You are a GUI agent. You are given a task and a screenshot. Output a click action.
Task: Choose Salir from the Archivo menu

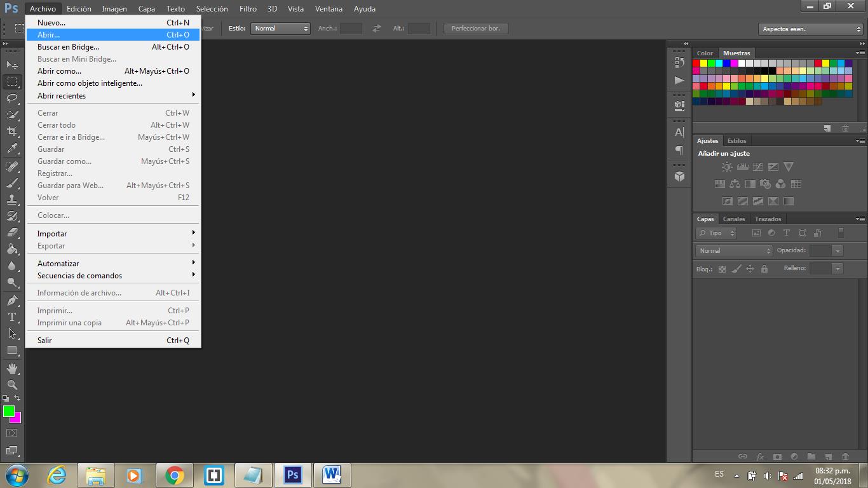tap(112, 341)
